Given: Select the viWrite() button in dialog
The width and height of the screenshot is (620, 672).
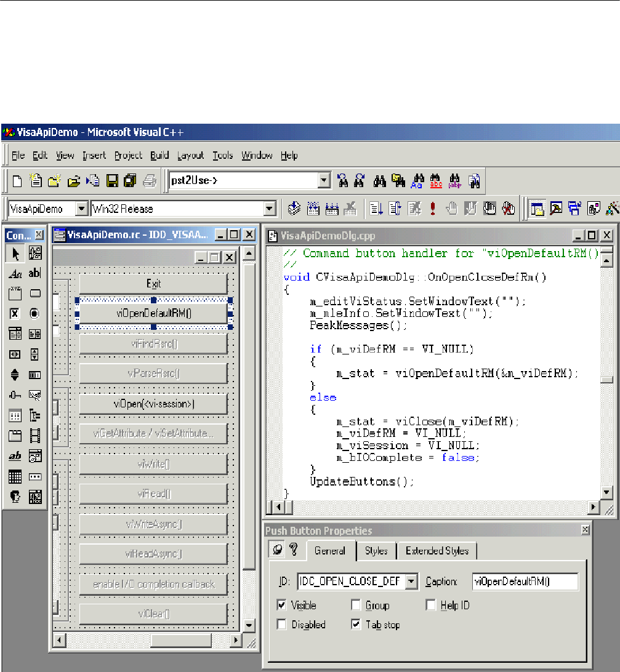Looking at the screenshot, I should click(x=153, y=464).
